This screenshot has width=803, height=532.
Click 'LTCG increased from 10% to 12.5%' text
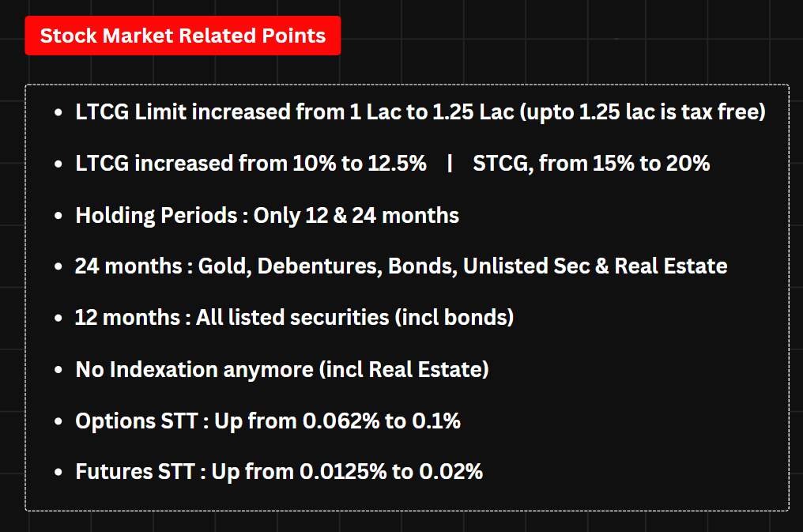tap(251, 164)
